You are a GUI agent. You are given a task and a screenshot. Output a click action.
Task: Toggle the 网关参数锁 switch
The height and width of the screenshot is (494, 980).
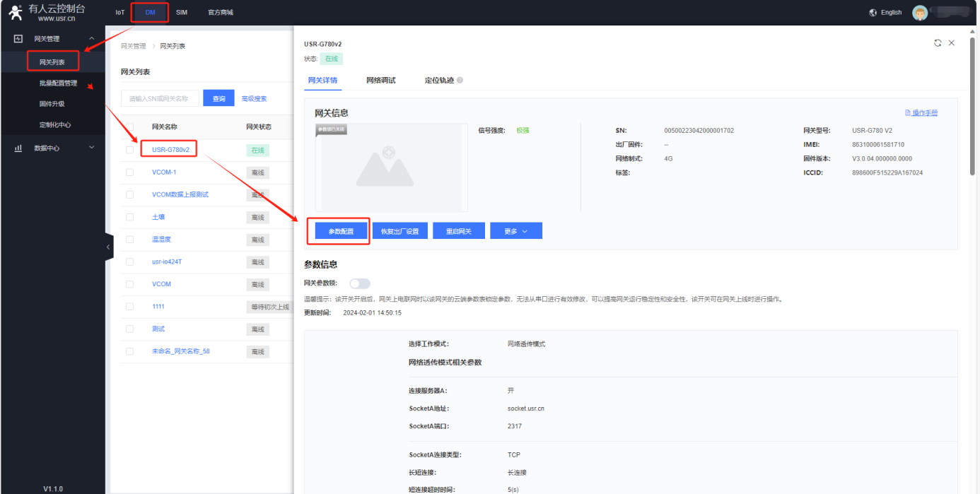(359, 283)
